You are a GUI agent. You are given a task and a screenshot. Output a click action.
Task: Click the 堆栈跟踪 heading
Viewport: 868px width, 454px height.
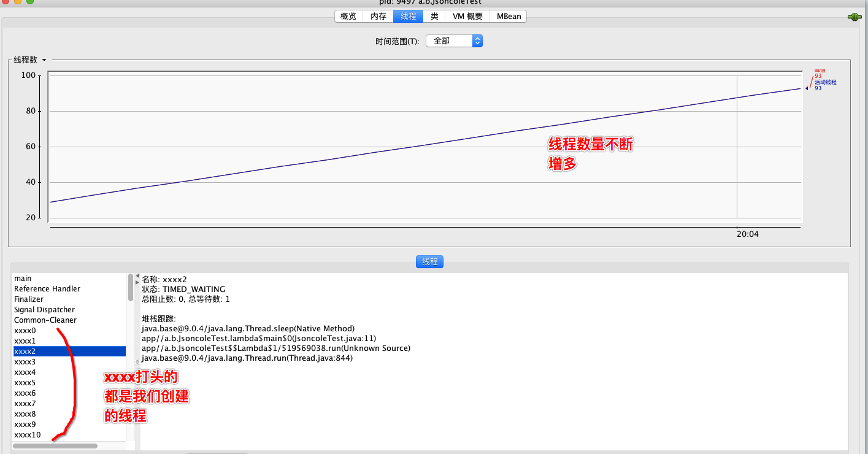click(x=159, y=319)
